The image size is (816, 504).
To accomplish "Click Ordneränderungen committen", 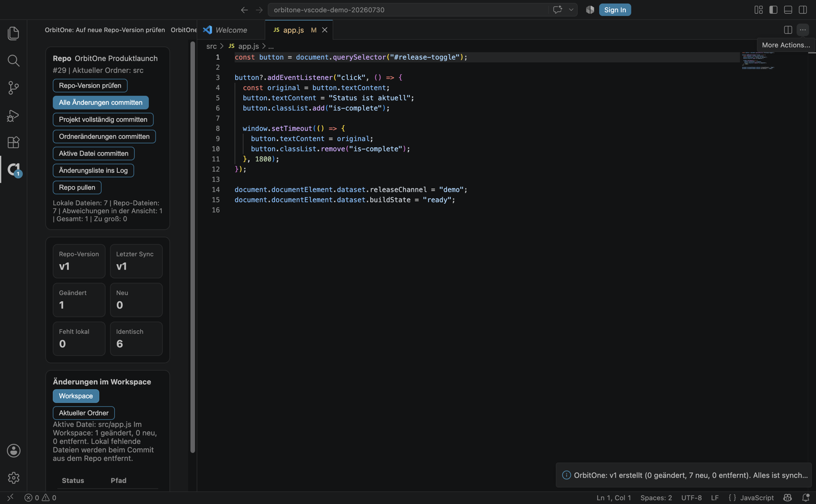I will [105, 137].
